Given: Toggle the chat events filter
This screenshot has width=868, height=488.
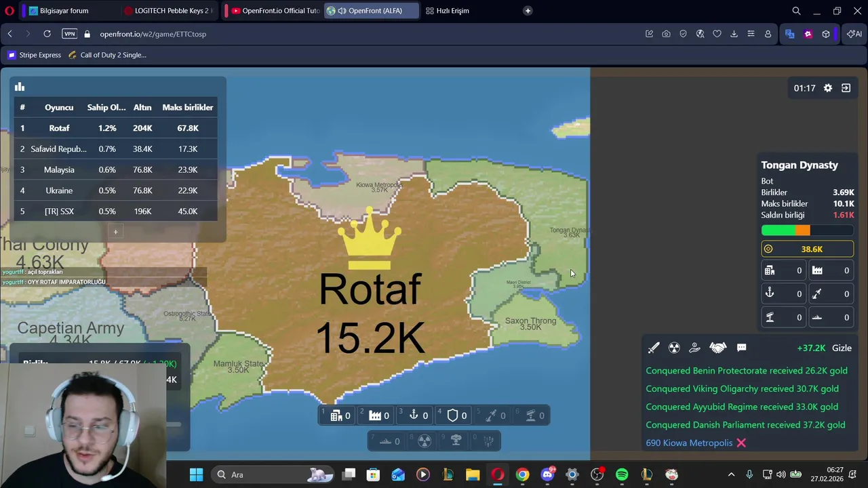Looking at the screenshot, I should click(x=742, y=348).
